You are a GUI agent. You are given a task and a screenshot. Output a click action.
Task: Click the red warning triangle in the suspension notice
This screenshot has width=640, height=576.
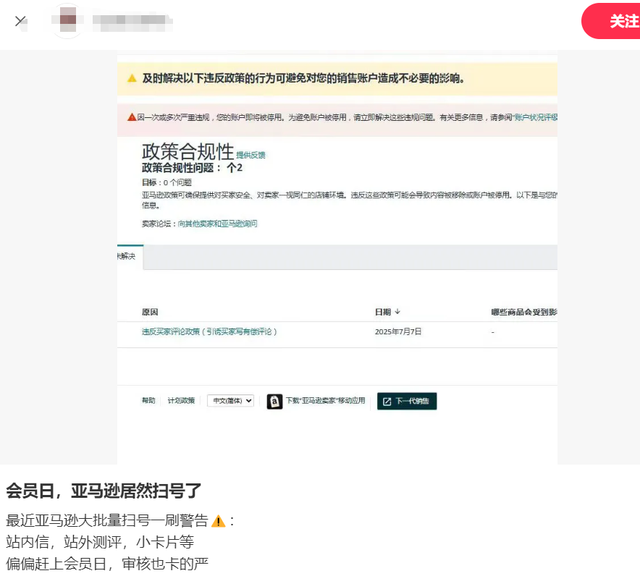(131, 117)
